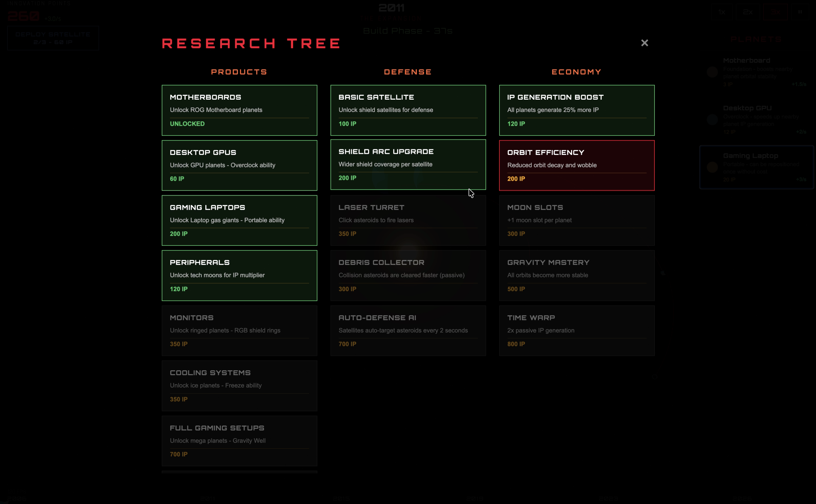This screenshot has height=504, width=816.
Task: Research Basic Satellite defense upgrade
Action: tap(408, 110)
